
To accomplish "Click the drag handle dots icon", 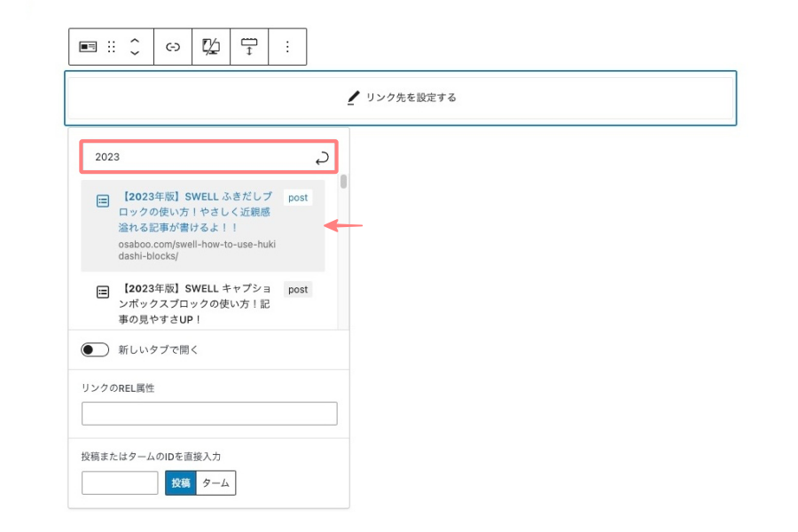I will pos(112,47).
